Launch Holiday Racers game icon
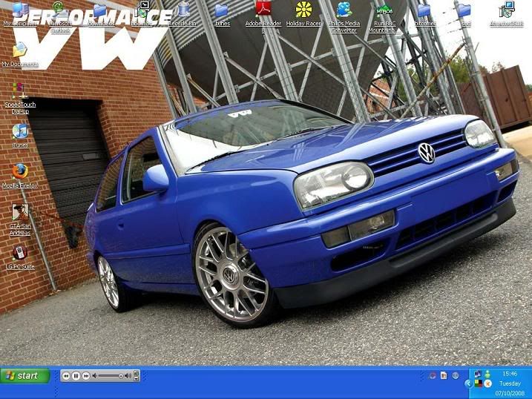The height and width of the screenshot is (399, 532). tap(303, 11)
